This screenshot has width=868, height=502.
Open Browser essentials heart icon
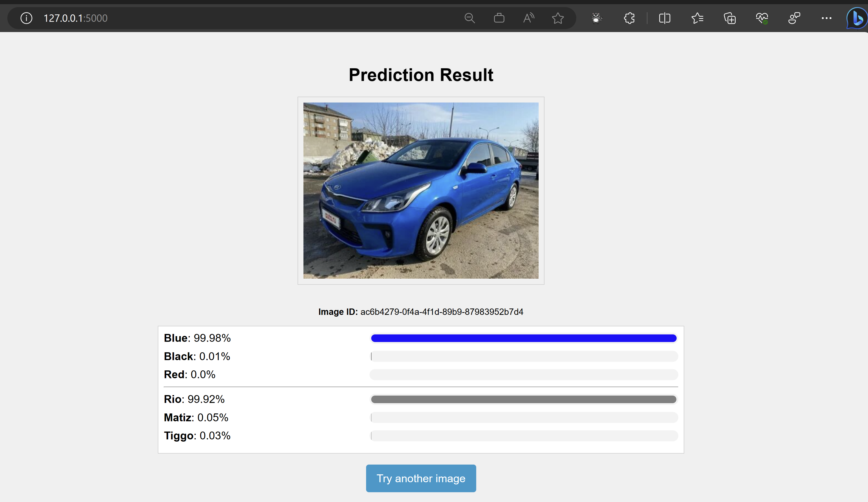pos(762,18)
